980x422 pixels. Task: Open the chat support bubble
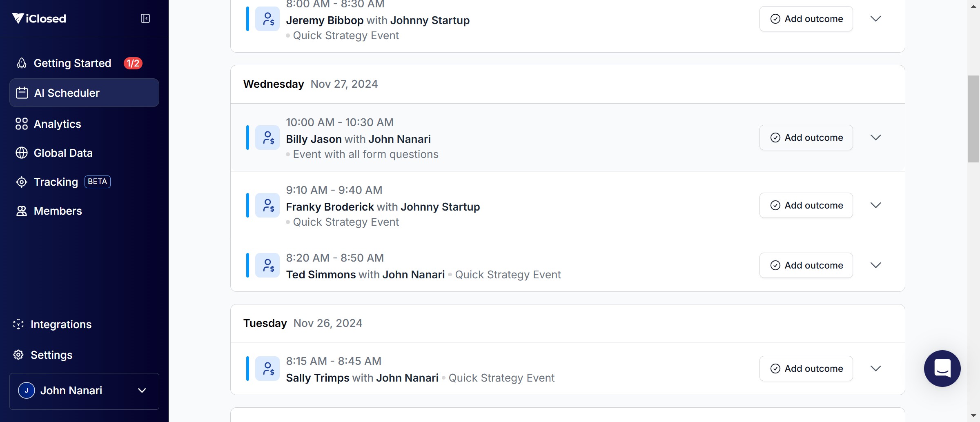coord(942,368)
